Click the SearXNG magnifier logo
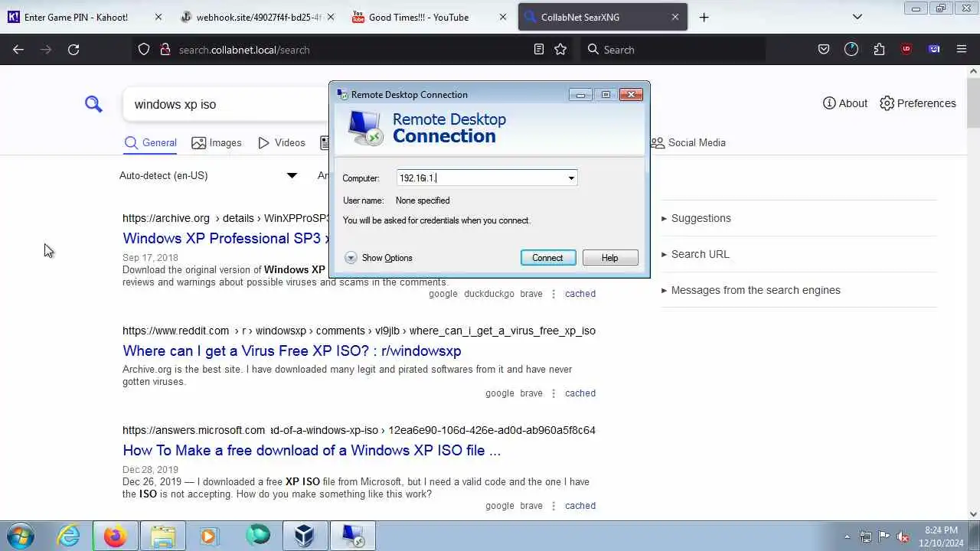The width and height of the screenshot is (980, 551). click(x=93, y=103)
